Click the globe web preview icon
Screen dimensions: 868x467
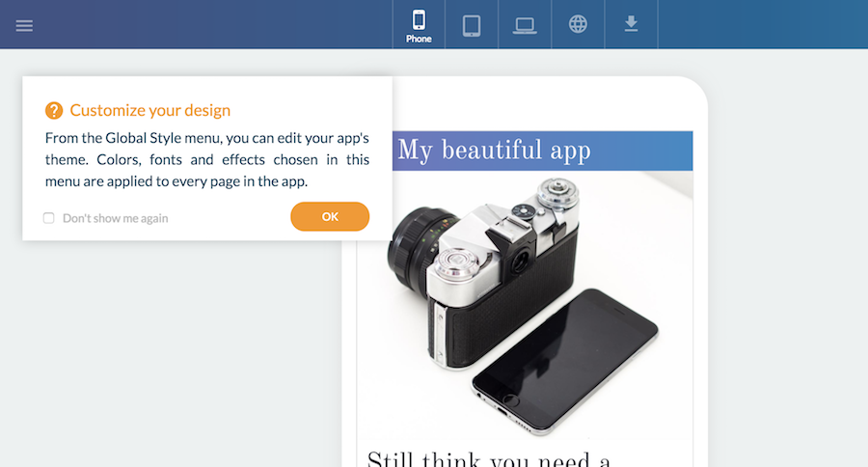point(578,24)
